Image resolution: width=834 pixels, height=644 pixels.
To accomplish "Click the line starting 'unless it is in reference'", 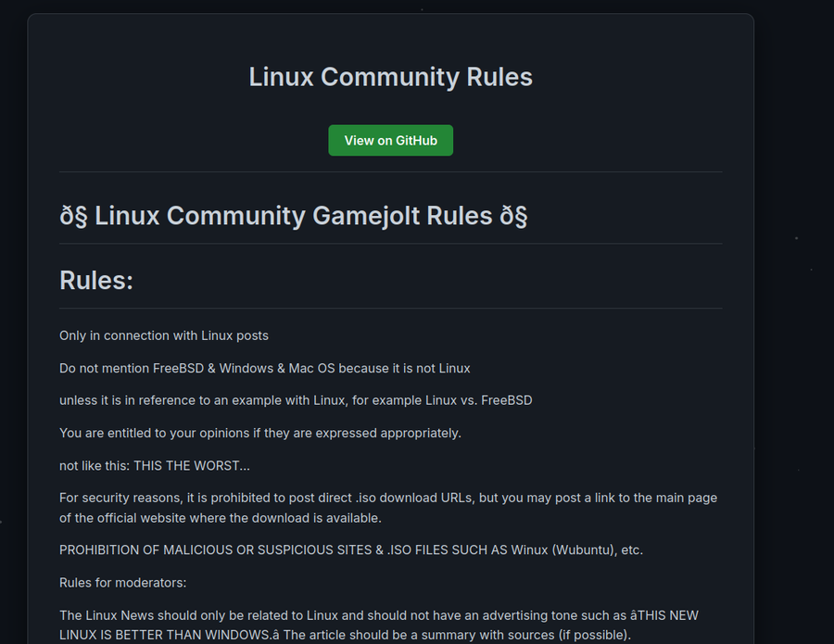I will (x=296, y=400).
